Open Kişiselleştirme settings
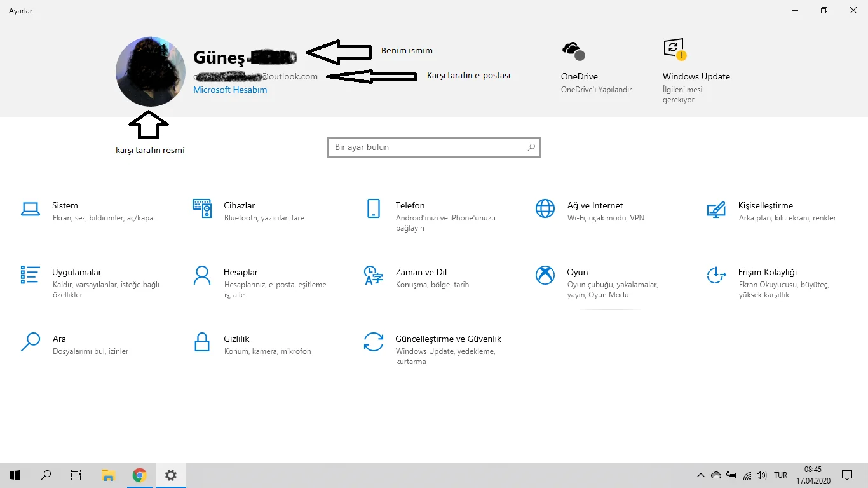Screen dimensions: 868x488 tap(771, 211)
